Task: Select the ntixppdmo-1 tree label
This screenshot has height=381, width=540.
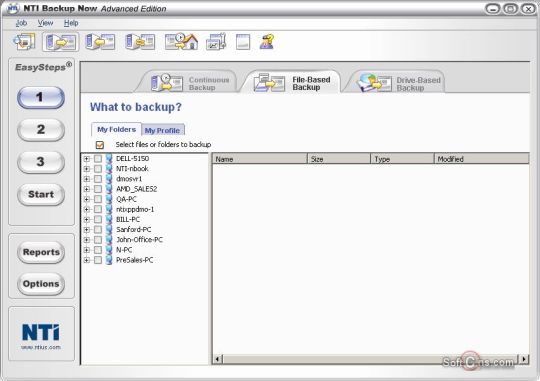Action: point(135,209)
